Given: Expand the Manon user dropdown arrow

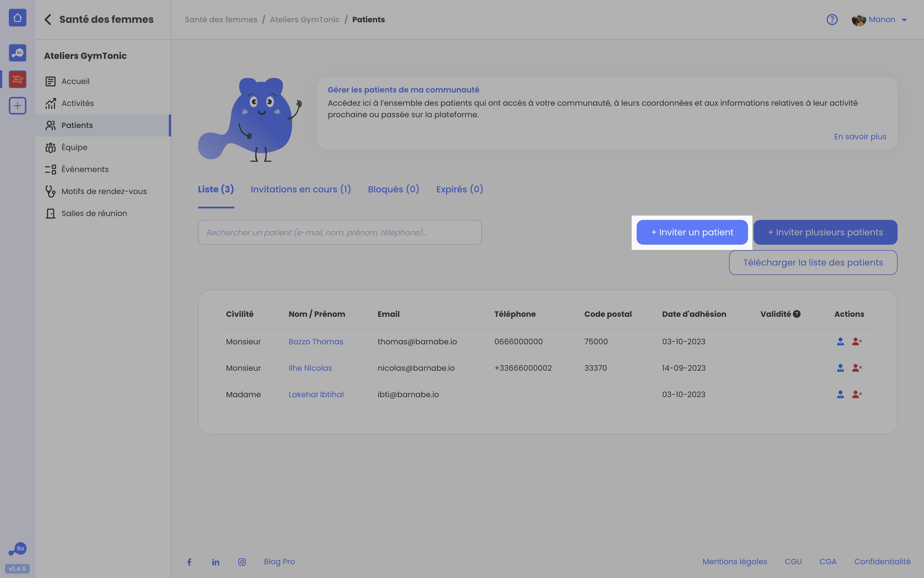Looking at the screenshot, I should (904, 20).
